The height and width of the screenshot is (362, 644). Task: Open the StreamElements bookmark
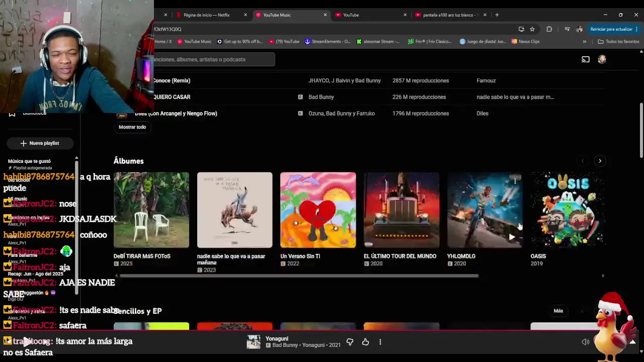click(328, 42)
